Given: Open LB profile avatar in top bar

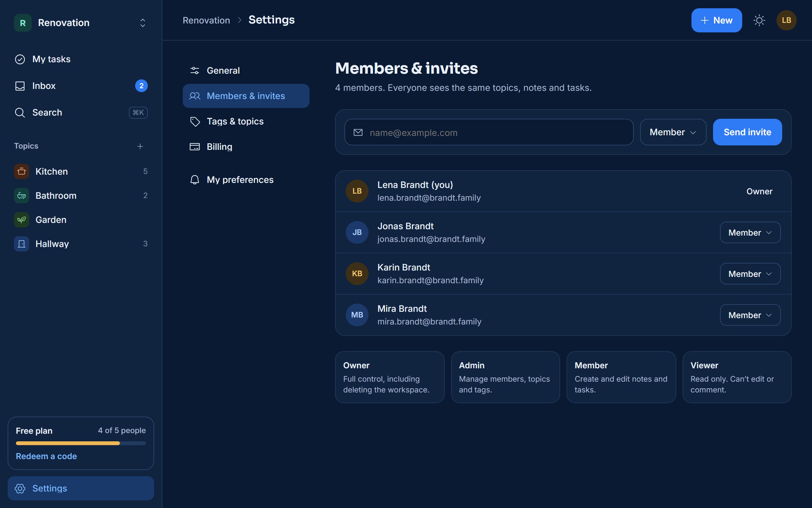Looking at the screenshot, I should point(786,20).
